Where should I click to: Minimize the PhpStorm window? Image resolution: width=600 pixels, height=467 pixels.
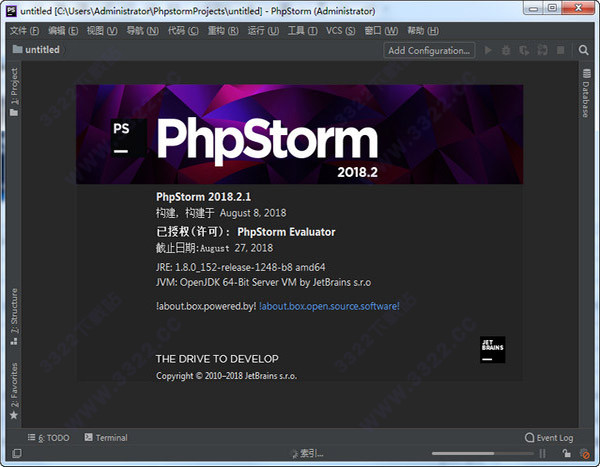pyautogui.click(x=533, y=8)
